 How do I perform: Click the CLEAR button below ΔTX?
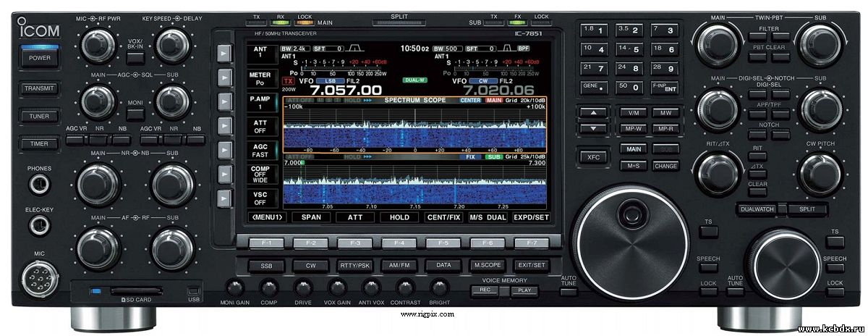[757, 193]
